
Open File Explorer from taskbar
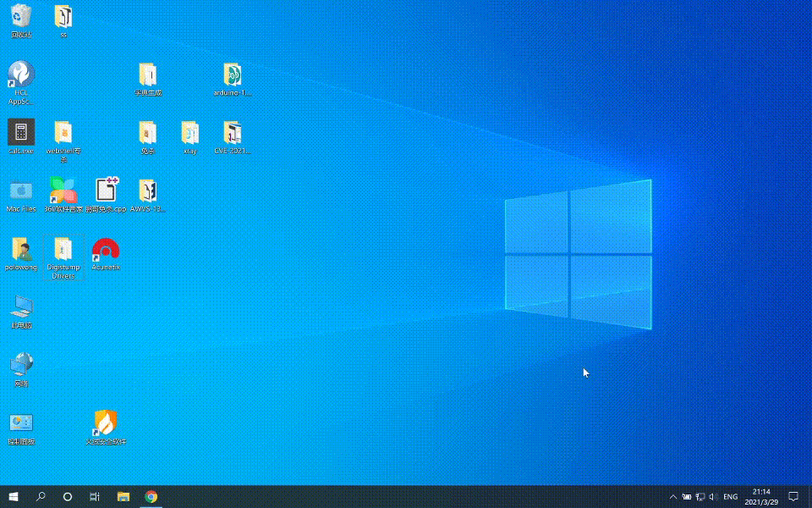(x=123, y=497)
